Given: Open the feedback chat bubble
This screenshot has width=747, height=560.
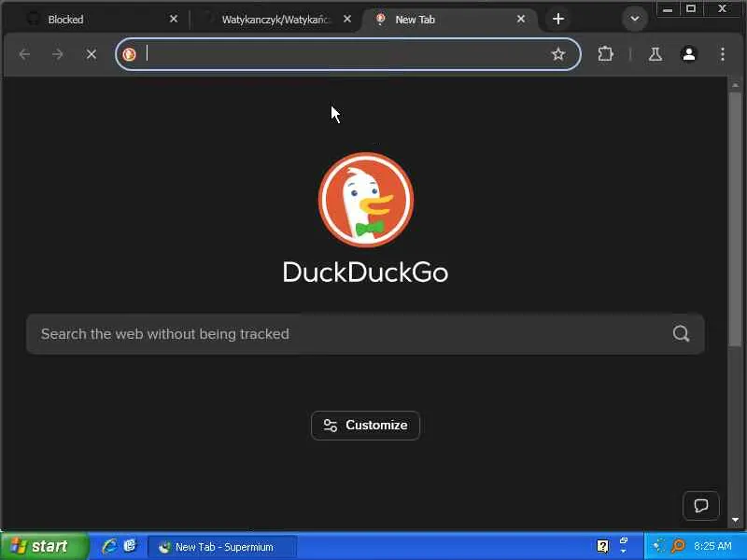Looking at the screenshot, I should 701,505.
